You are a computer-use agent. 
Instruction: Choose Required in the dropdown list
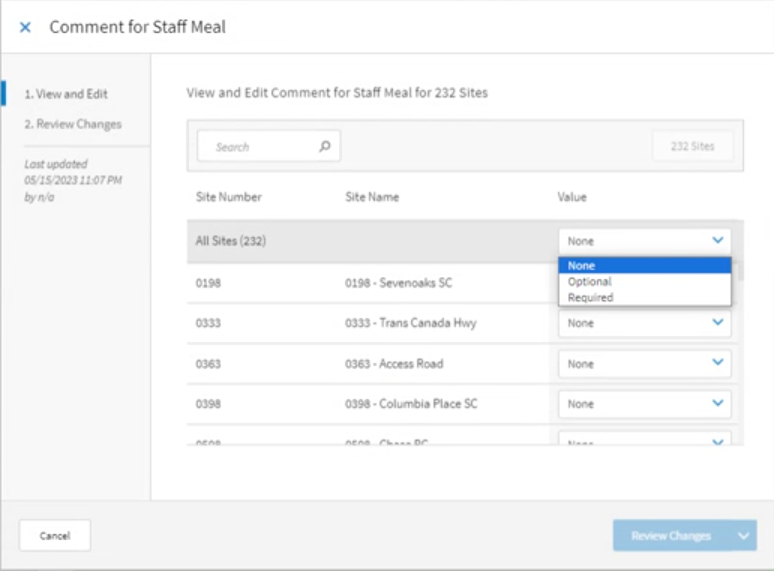pos(645,298)
